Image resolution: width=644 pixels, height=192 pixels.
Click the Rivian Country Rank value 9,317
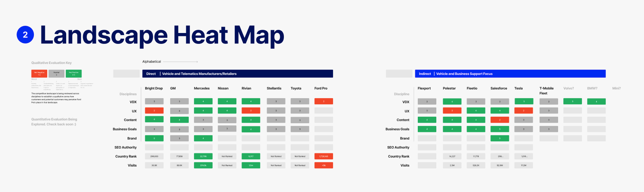(251, 156)
